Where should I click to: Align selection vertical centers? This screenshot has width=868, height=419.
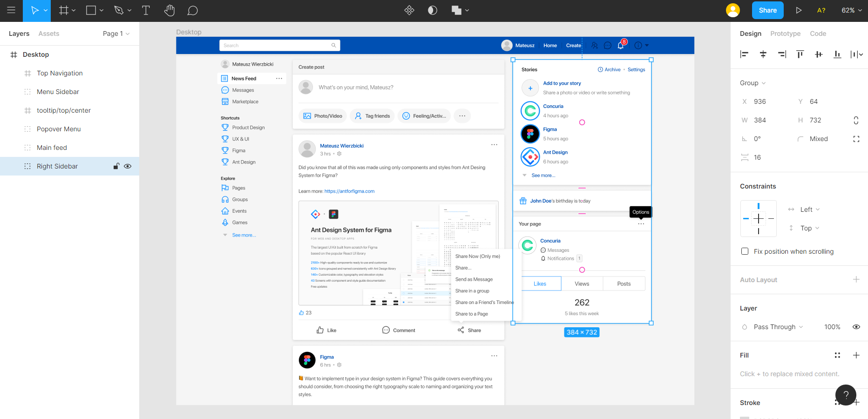pos(819,54)
